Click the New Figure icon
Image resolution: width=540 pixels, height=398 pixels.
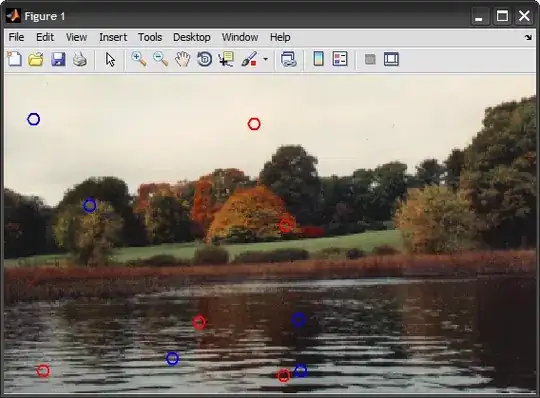click(x=14, y=59)
